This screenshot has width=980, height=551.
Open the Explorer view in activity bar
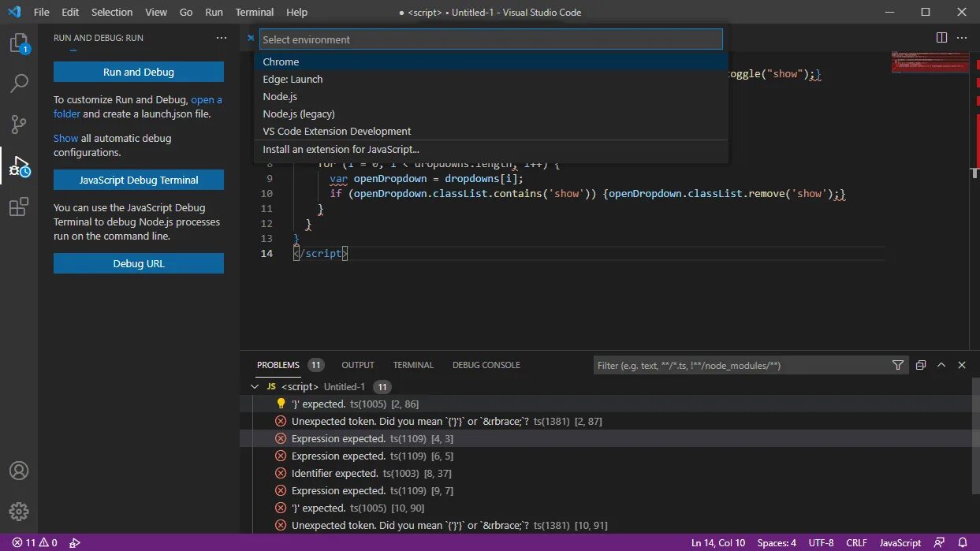19,43
